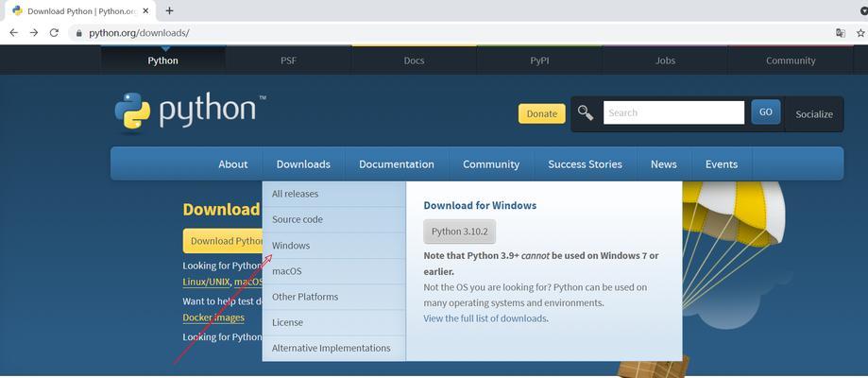The image size is (868, 378).
Task: Click the magnifying glass search icon
Action: (586, 112)
